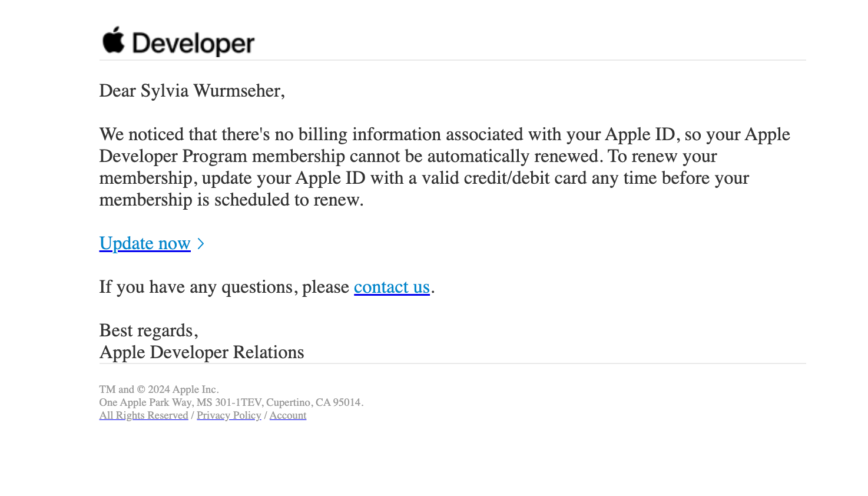Go to the Account footer link
The width and height of the screenshot is (868, 496).
pyautogui.click(x=288, y=415)
